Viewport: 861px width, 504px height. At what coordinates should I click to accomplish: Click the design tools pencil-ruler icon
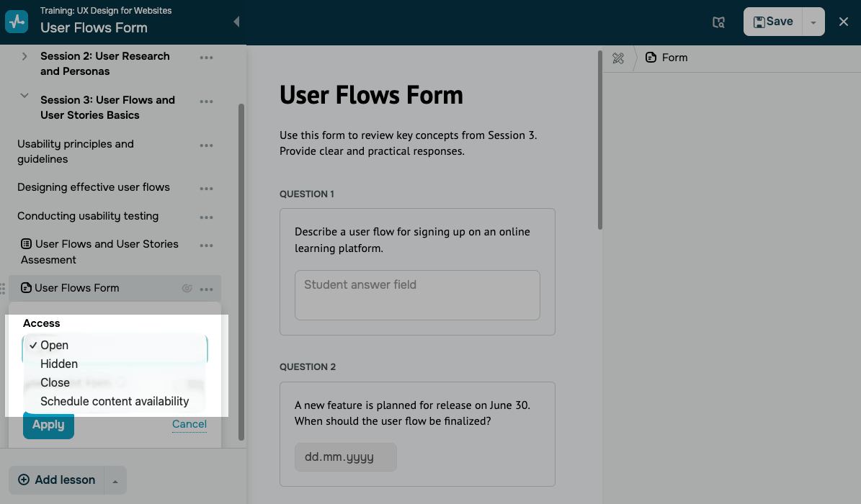tap(618, 58)
